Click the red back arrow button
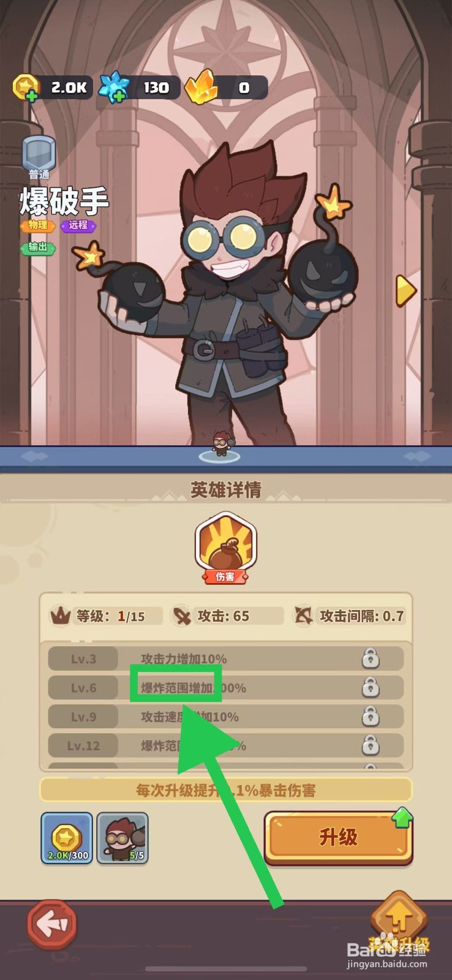This screenshot has height=980, width=452. [x=52, y=924]
